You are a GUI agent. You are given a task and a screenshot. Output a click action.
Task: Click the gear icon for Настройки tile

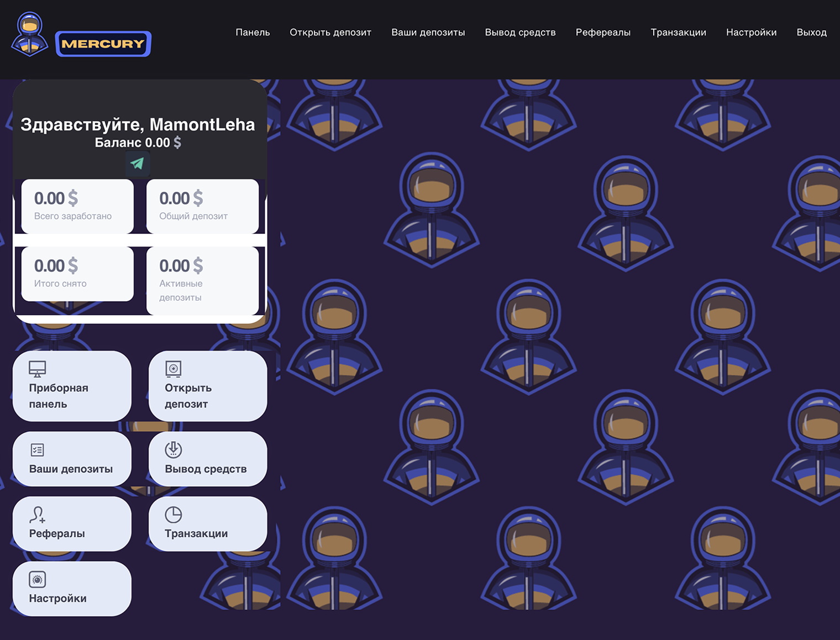coord(38,579)
